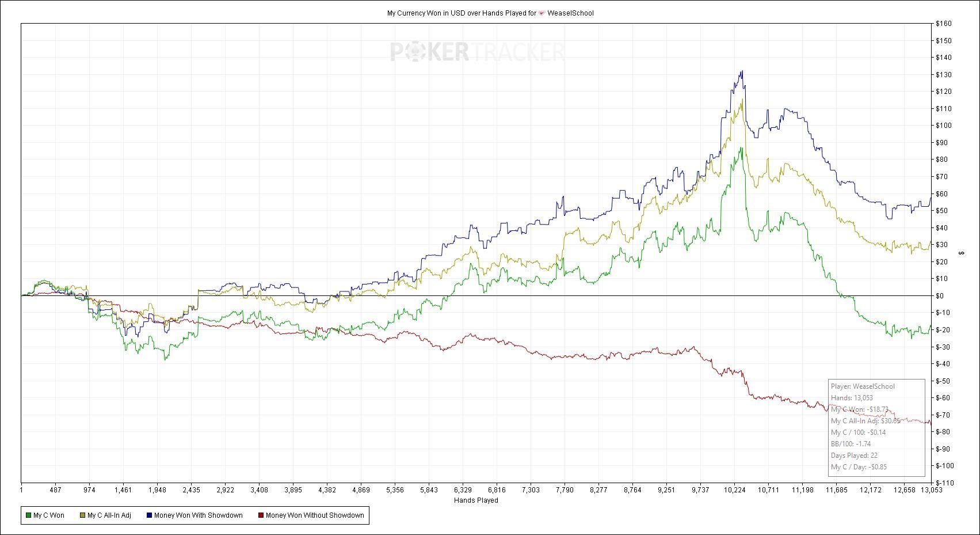Click the '1' x-axis tick label
This screenshot has height=535, width=980.
point(21,490)
